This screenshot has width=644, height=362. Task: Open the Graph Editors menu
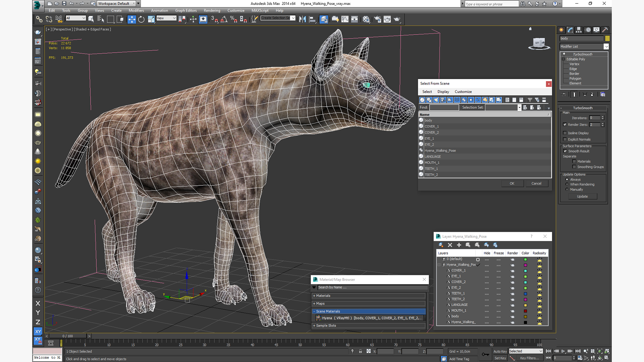186,10
